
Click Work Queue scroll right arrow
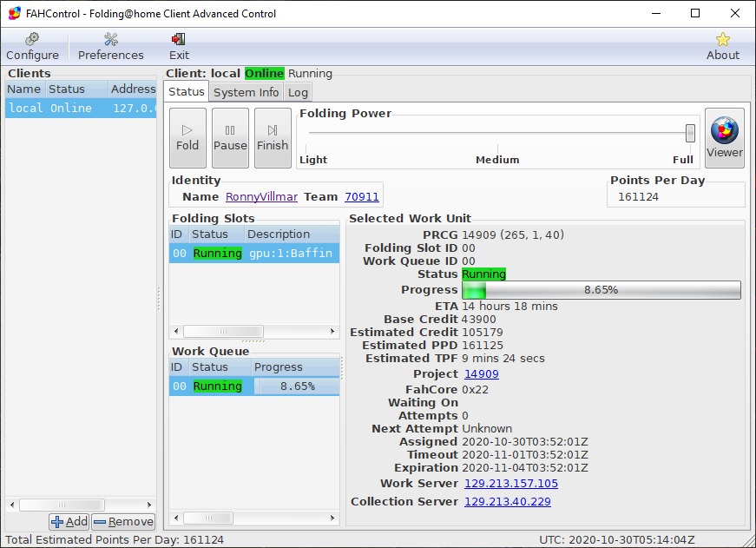(x=332, y=518)
